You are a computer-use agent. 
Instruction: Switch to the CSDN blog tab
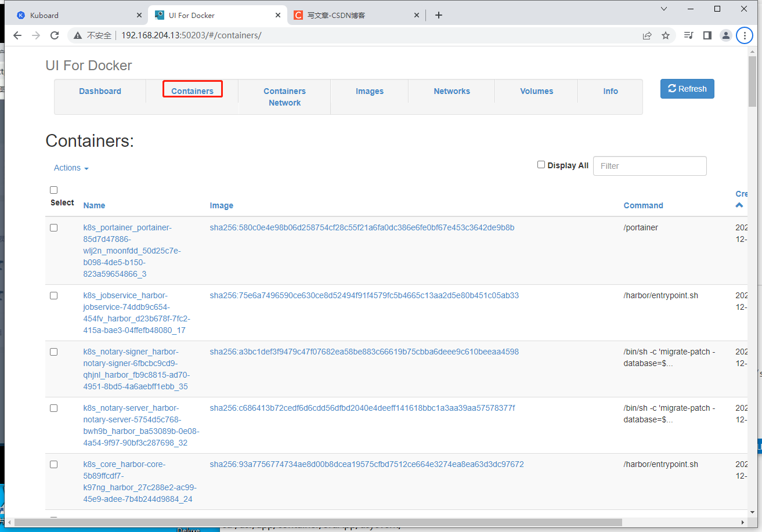coord(357,15)
